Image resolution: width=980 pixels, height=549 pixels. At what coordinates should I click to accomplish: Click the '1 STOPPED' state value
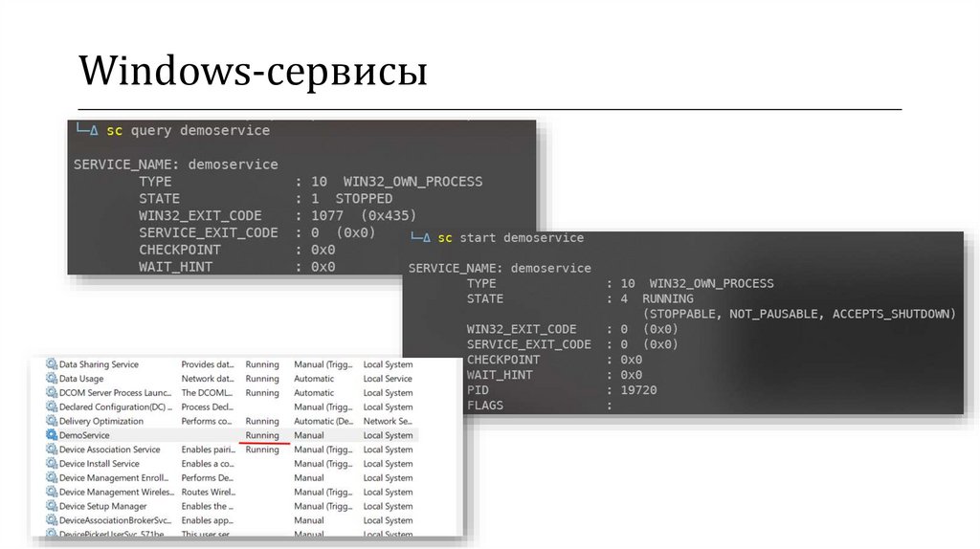pos(352,199)
